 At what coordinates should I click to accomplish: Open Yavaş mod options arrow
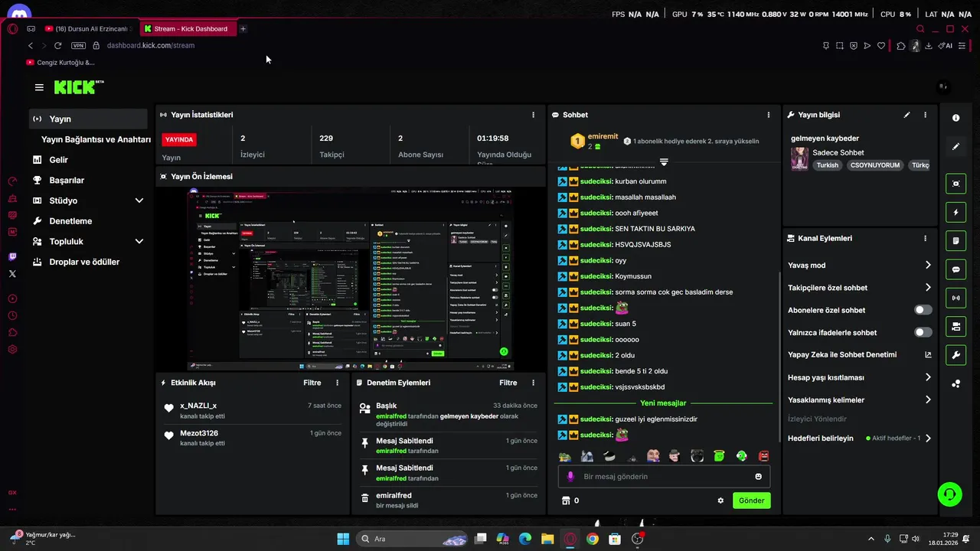pyautogui.click(x=928, y=265)
